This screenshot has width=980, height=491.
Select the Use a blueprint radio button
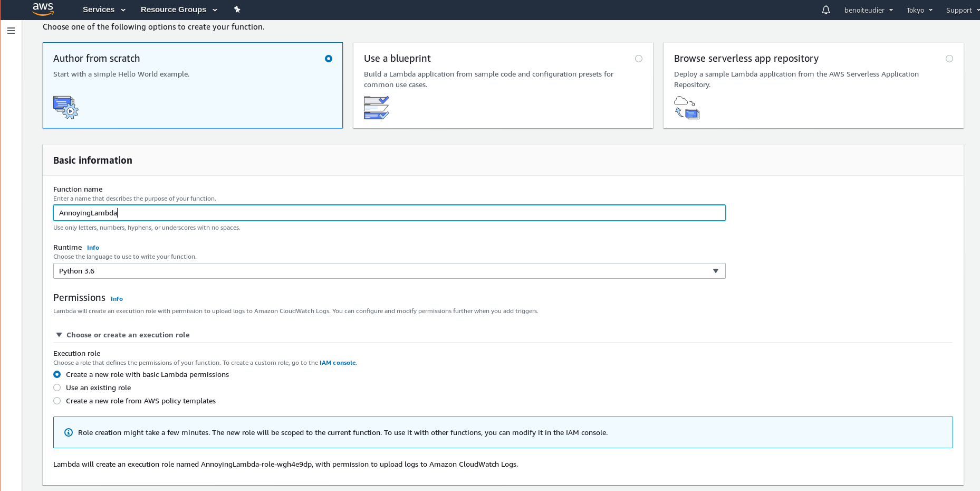pyautogui.click(x=639, y=59)
